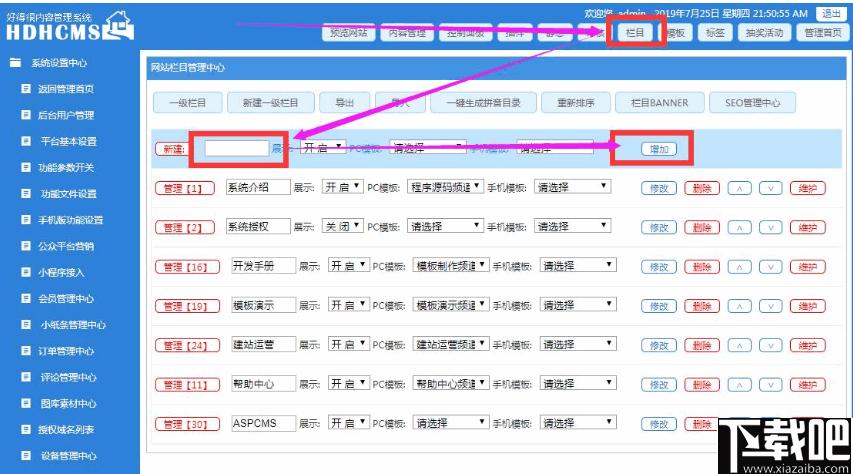Move 系统授权 row down with v arrow
Image resolution: width=853 pixels, height=474 pixels.
pos(769,227)
